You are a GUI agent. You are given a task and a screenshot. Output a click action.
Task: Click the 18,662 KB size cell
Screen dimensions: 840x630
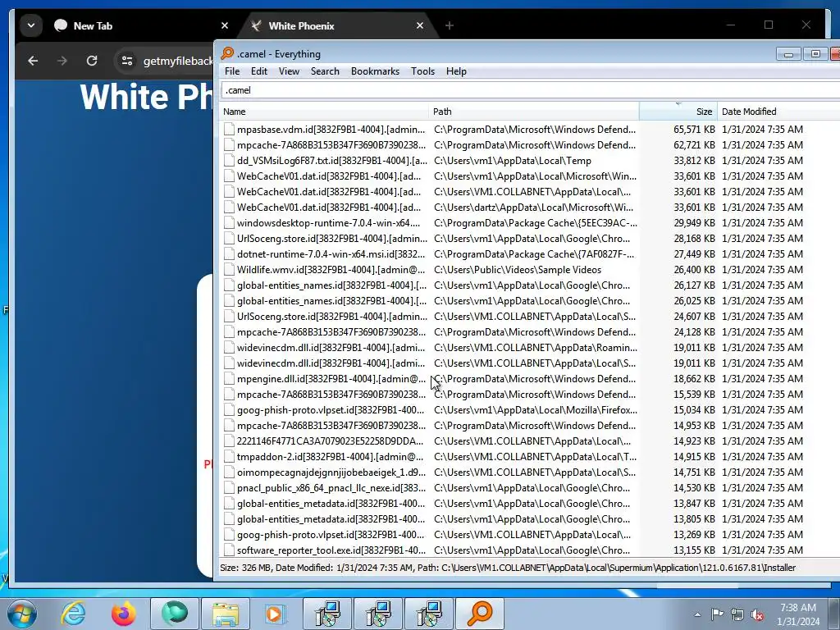[694, 379]
